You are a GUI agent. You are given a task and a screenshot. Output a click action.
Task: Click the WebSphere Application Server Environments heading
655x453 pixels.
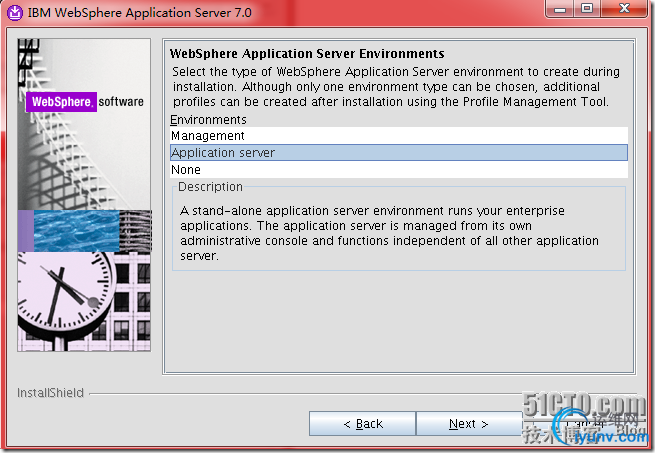[x=307, y=54]
